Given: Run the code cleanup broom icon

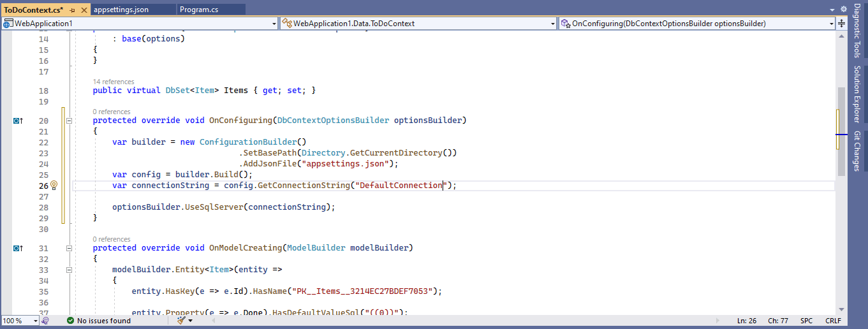Looking at the screenshot, I should (181, 321).
